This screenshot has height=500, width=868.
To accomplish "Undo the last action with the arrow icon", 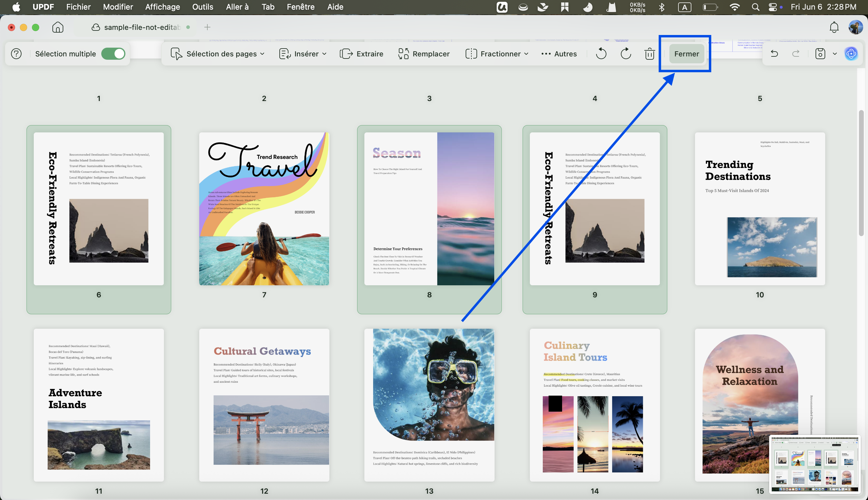I will [x=774, y=54].
